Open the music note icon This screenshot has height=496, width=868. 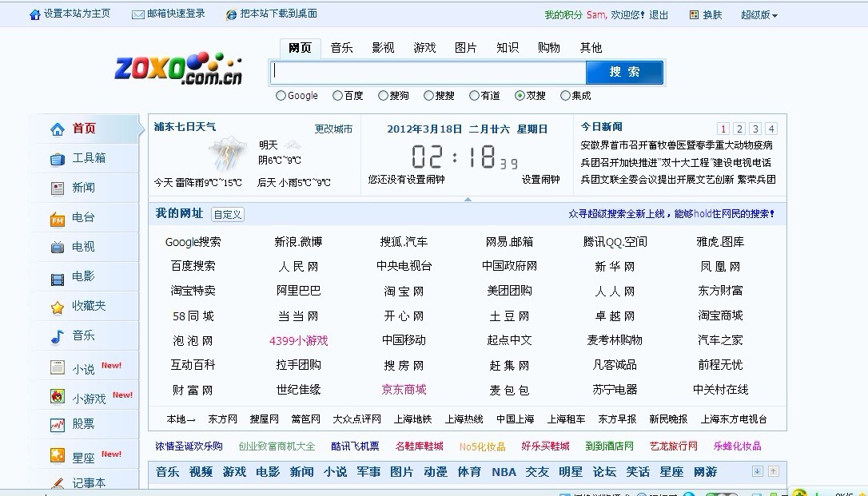(x=58, y=336)
